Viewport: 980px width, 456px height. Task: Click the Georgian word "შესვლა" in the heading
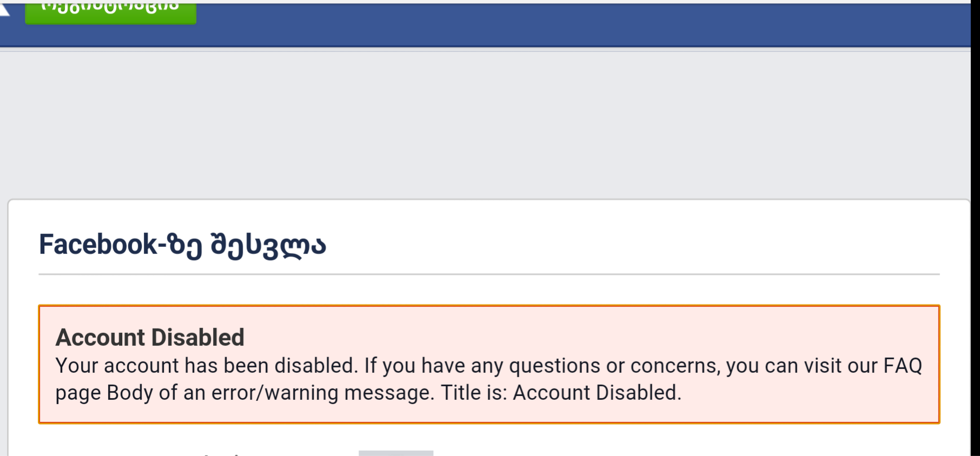[268, 245]
